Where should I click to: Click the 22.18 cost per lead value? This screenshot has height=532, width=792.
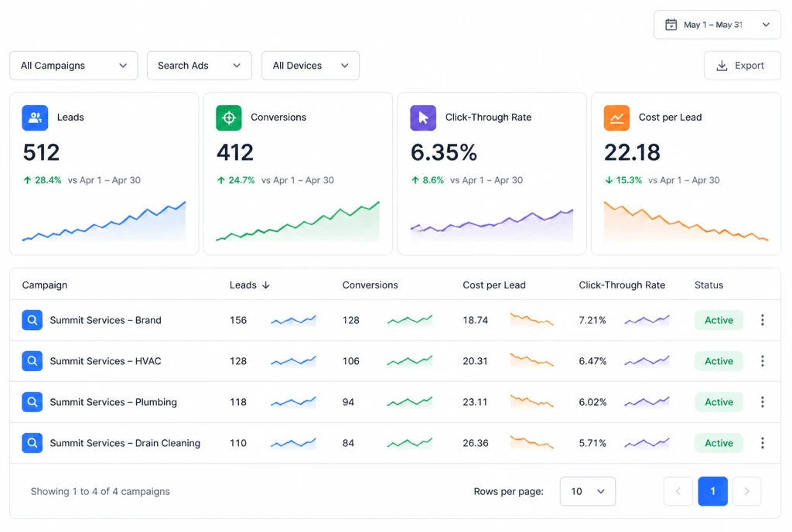point(632,152)
